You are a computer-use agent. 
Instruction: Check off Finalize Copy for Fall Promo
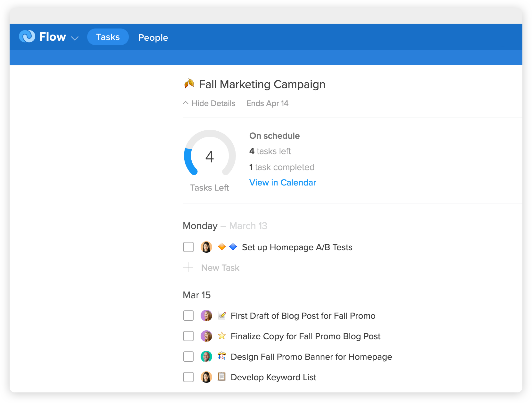(x=188, y=336)
